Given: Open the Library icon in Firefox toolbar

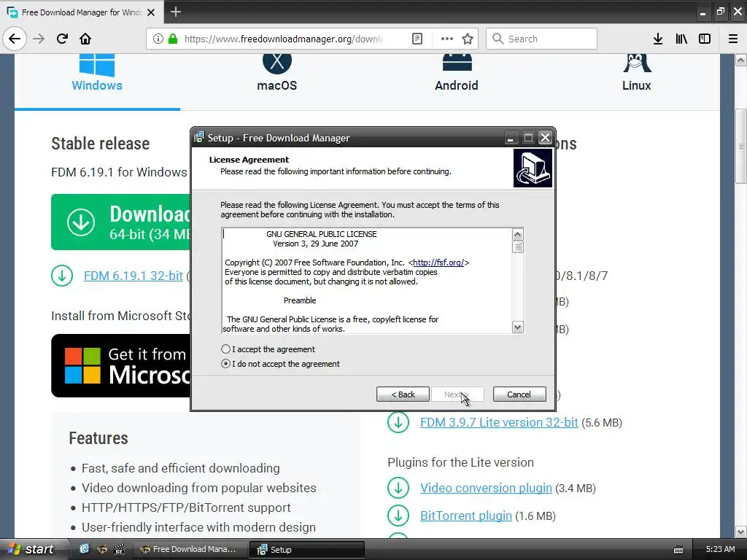Looking at the screenshot, I should [681, 39].
